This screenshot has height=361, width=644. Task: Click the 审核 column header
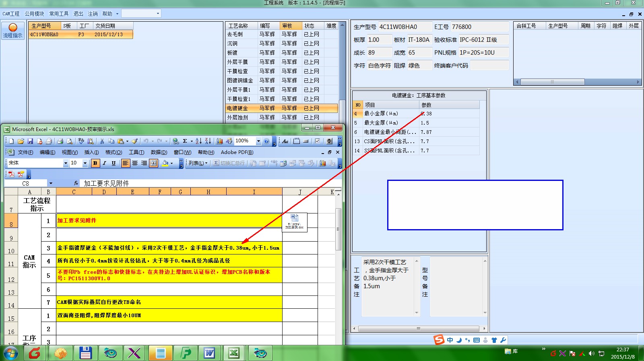pos(291,26)
